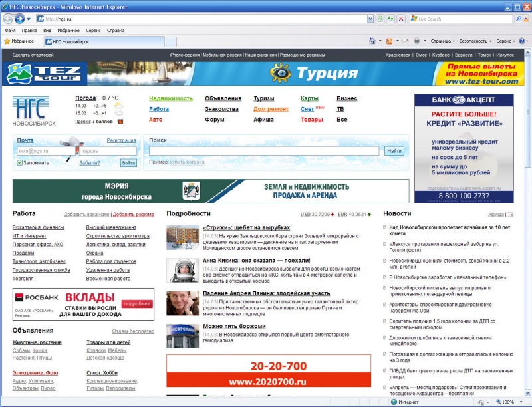Click the Print icon in command bar
This screenshot has height=407, width=532.
click(x=417, y=41)
